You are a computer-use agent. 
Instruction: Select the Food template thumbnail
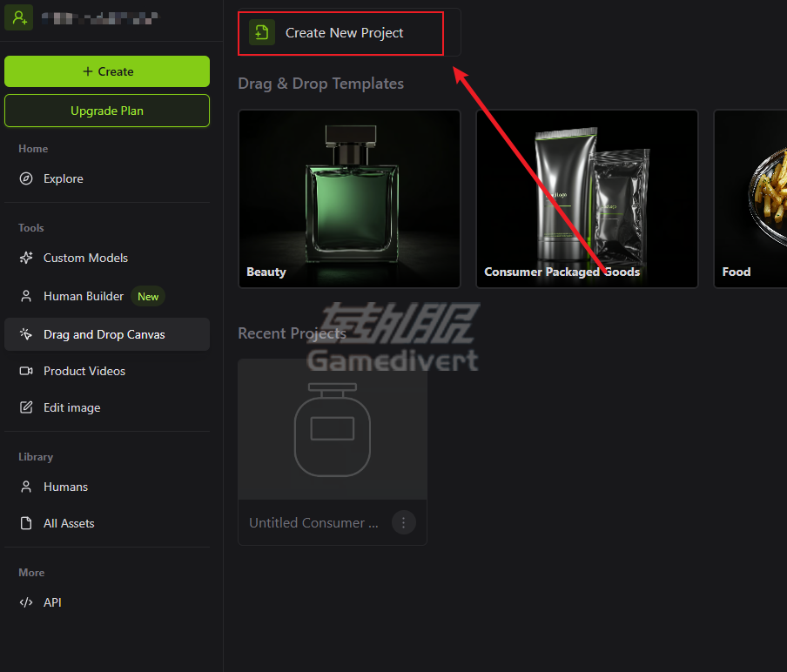click(x=750, y=198)
